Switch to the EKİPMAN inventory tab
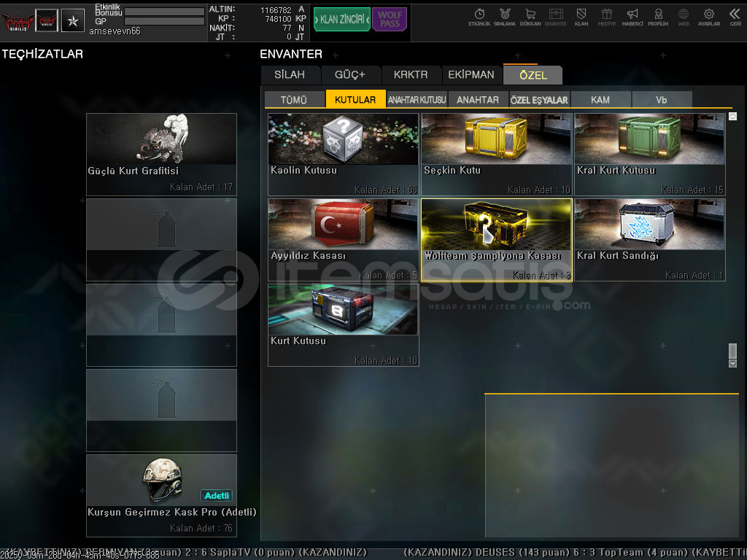Screen dimensions: 747x560 pos(471,75)
